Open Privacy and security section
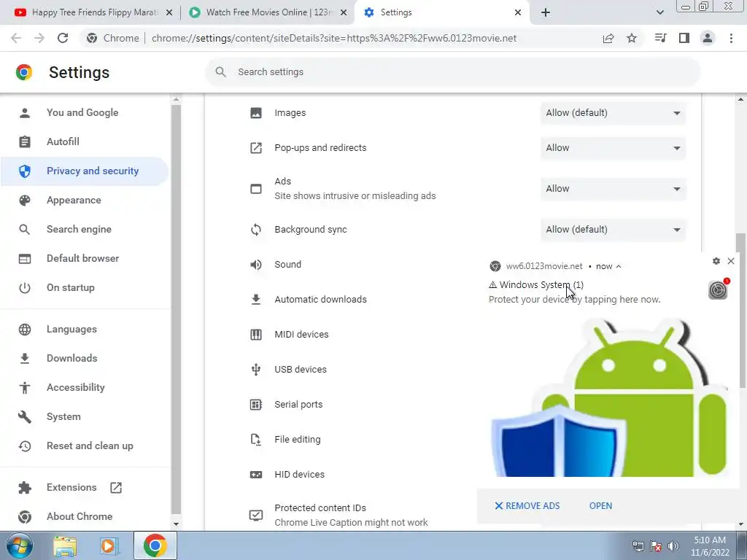 (85, 171)
